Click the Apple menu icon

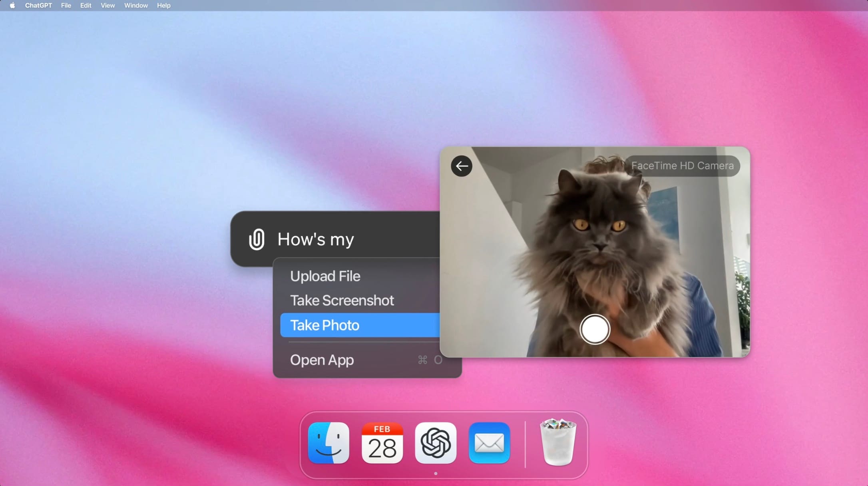12,5
